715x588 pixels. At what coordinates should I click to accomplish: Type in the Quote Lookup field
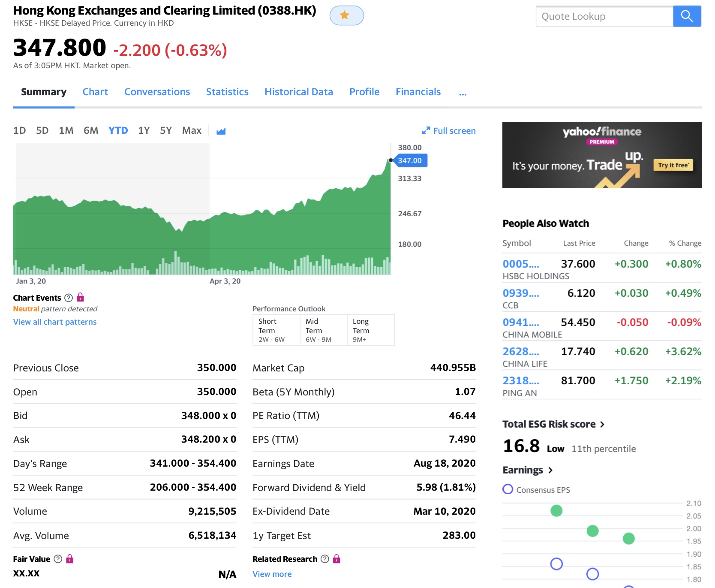pyautogui.click(x=604, y=16)
